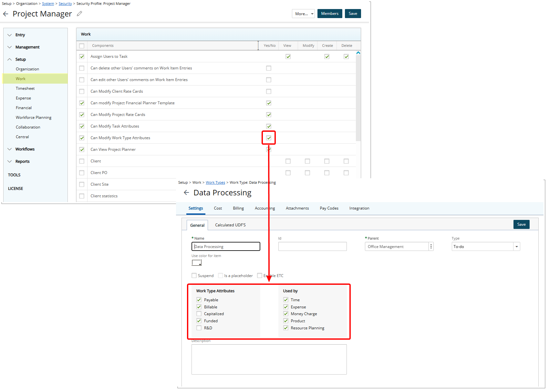This screenshot has width=549, height=392.
Task: Click inside the Description text area
Action: 269,359
